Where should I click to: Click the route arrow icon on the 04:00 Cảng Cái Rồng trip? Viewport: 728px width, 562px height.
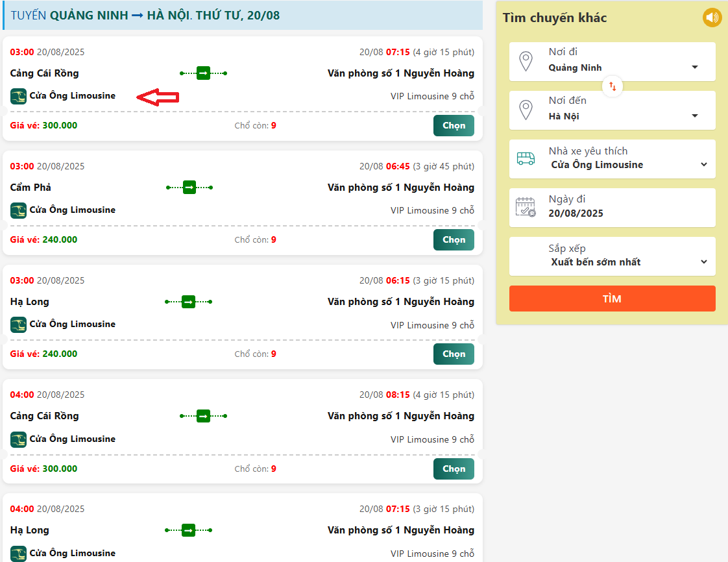pos(203,416)
